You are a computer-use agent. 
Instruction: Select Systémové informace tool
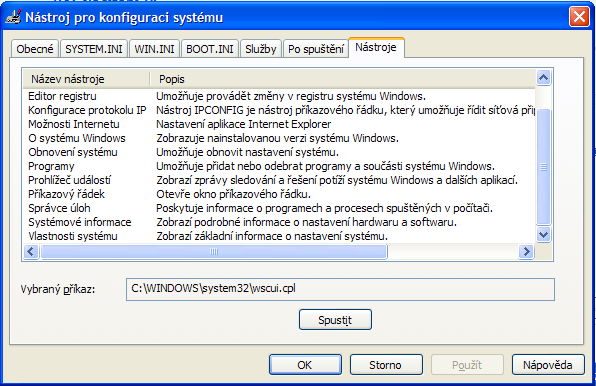[x=80, y=222]
